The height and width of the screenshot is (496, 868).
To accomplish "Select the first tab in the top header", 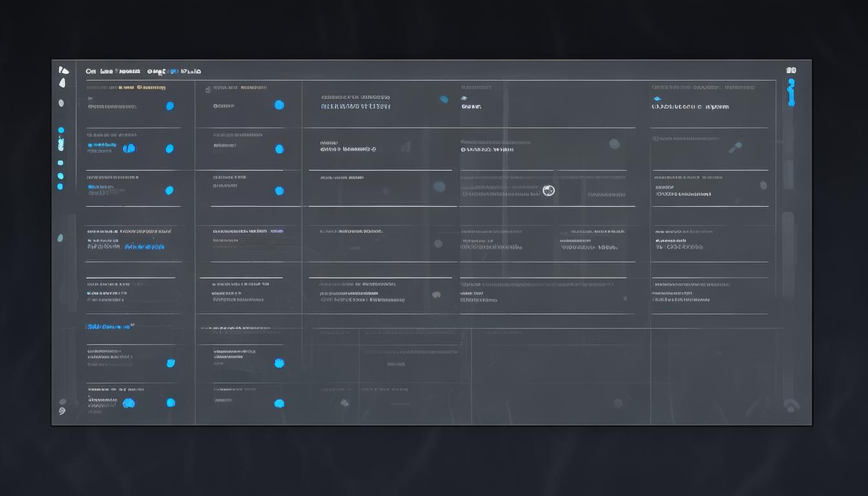I will [x=90, y=72].
